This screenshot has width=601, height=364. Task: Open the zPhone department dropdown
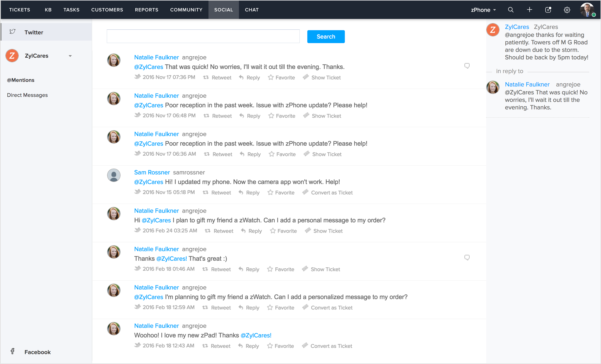click(x=483, y=10)
